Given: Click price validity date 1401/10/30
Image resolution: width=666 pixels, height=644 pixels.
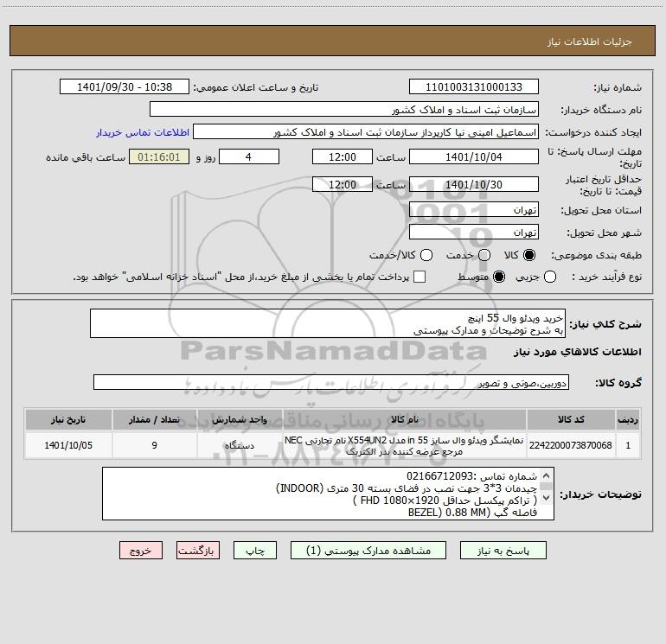Looking at the screenshot, I should [474, 184].
